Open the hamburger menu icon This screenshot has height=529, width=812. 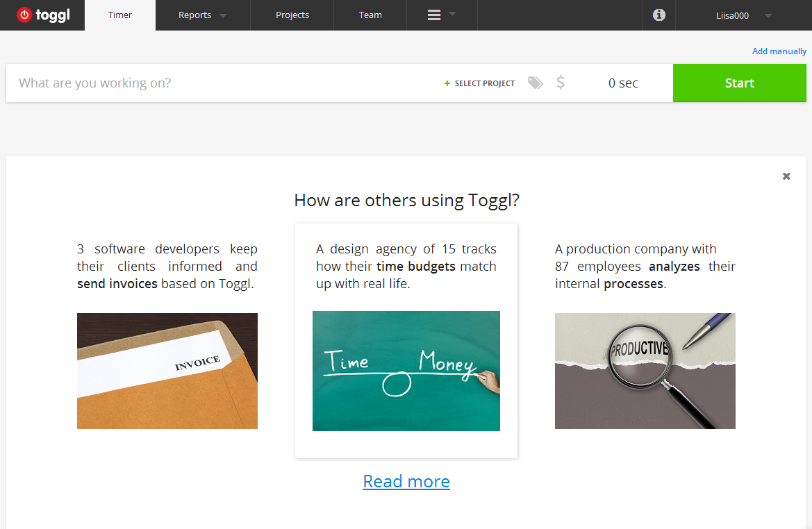(x=434, y=15)
